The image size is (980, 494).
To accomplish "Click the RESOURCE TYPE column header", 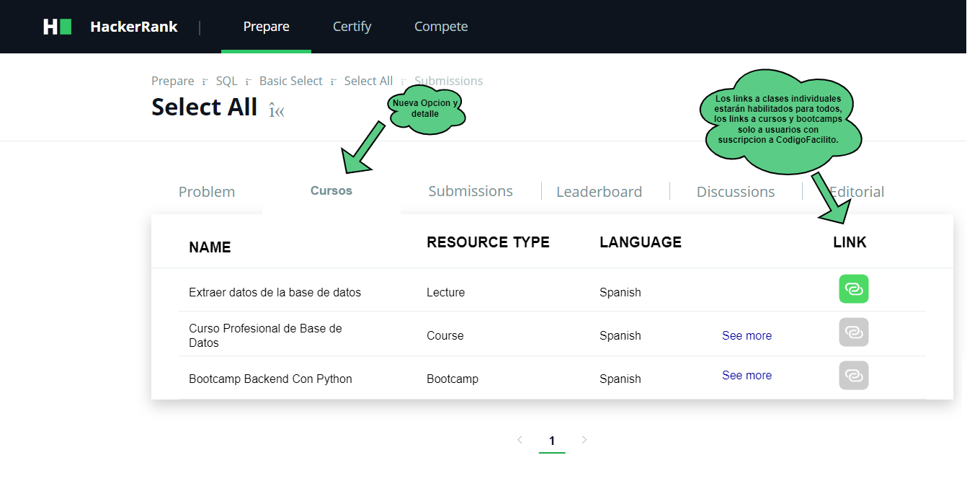I will (x=488, y=242).
